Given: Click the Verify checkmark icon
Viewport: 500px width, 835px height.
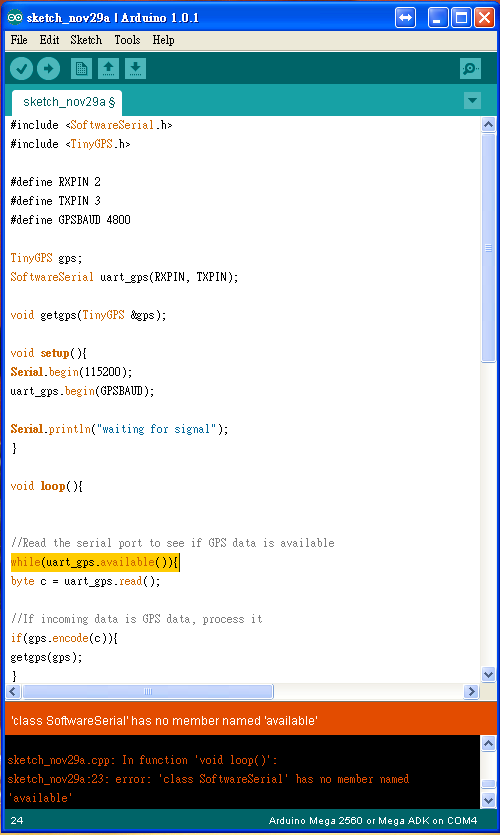Looking at the screenshot, I should click(x=22, y=69).
